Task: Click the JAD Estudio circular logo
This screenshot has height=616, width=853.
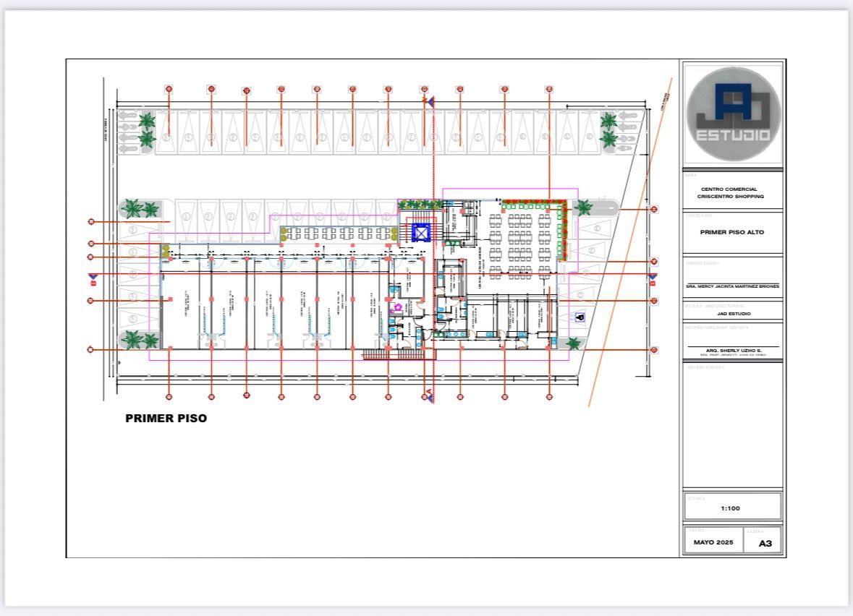Action: pos(734,114)
